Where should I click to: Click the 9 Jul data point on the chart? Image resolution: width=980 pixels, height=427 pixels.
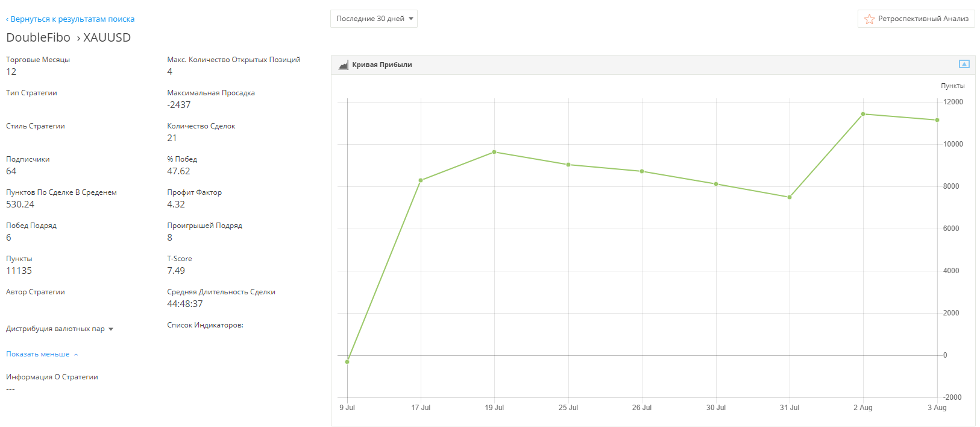[347, 362]
